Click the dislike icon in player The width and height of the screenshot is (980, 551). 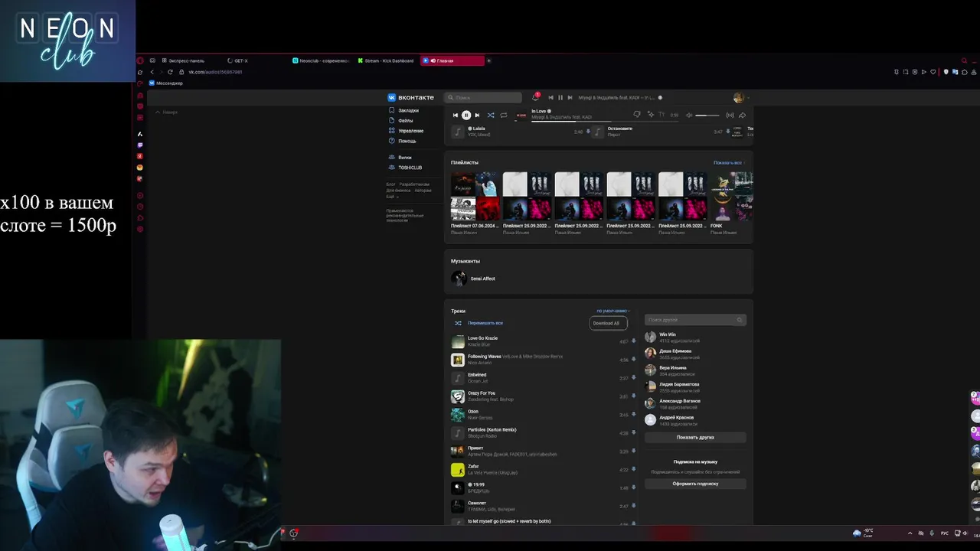pos(636,115)
